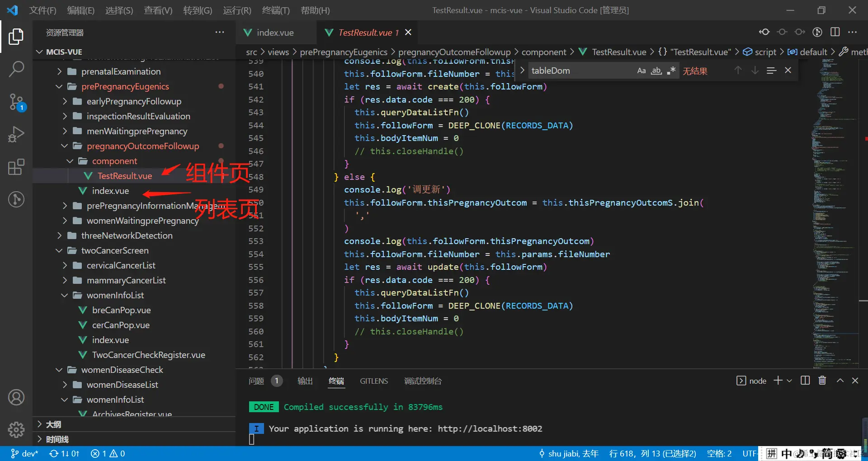Open the 文件(F) menu

click(x=43, y=10)
